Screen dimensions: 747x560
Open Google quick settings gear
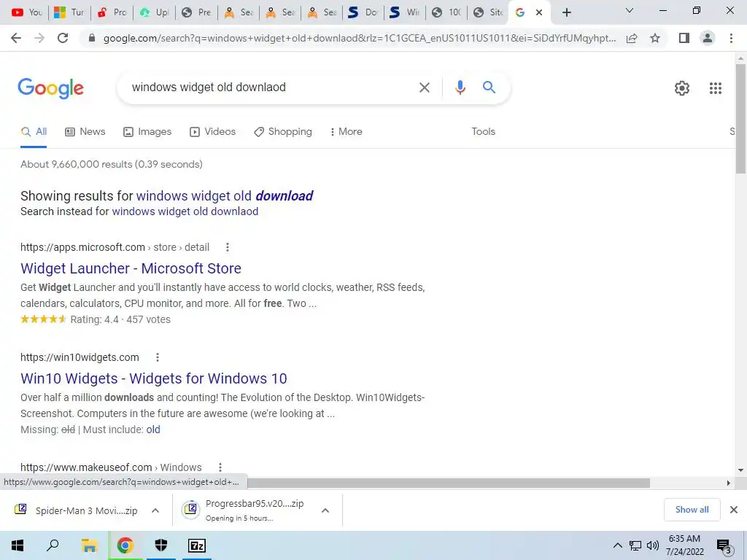pos(682,88)
